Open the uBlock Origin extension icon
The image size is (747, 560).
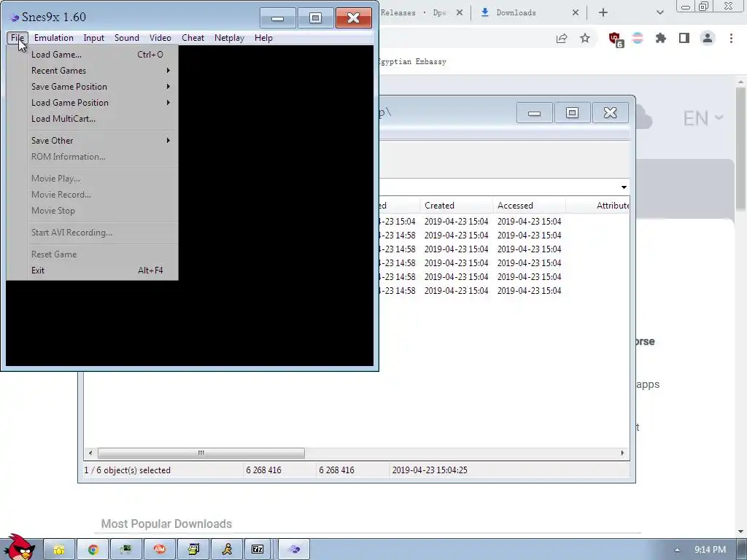(x=616, y=39)
